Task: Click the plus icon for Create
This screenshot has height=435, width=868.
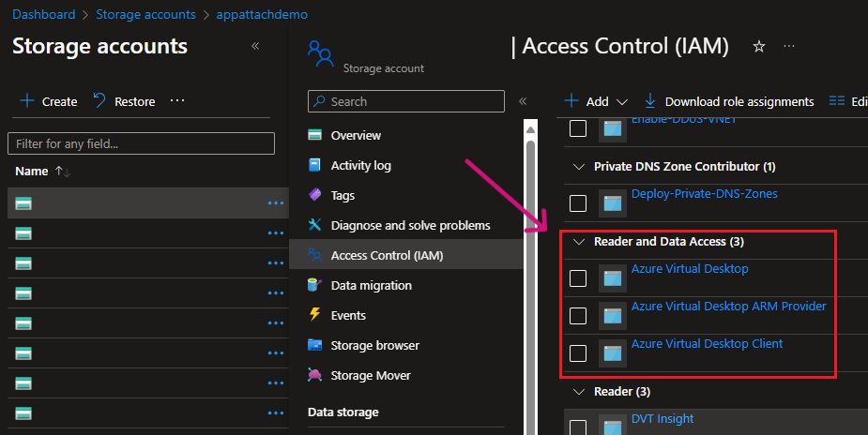Action: (26, 100)
